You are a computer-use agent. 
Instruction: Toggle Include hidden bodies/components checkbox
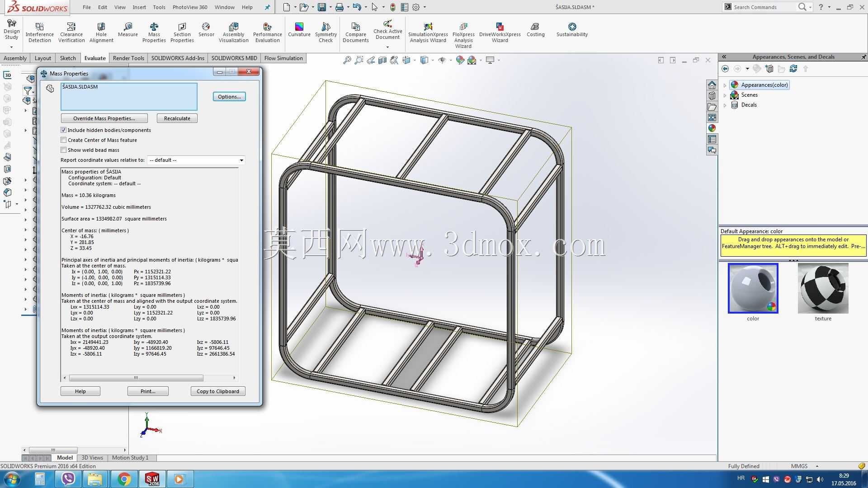pyautogui.click(x=64, y=130)
